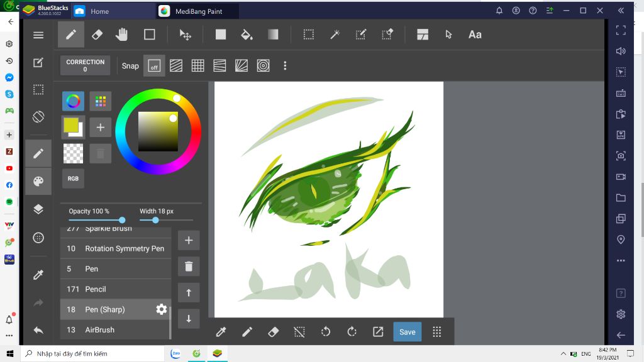Image resolution: width=644 pixels, height=362 pixels.
Task: Select the Operation cursor tool
Action: (448, 35)
